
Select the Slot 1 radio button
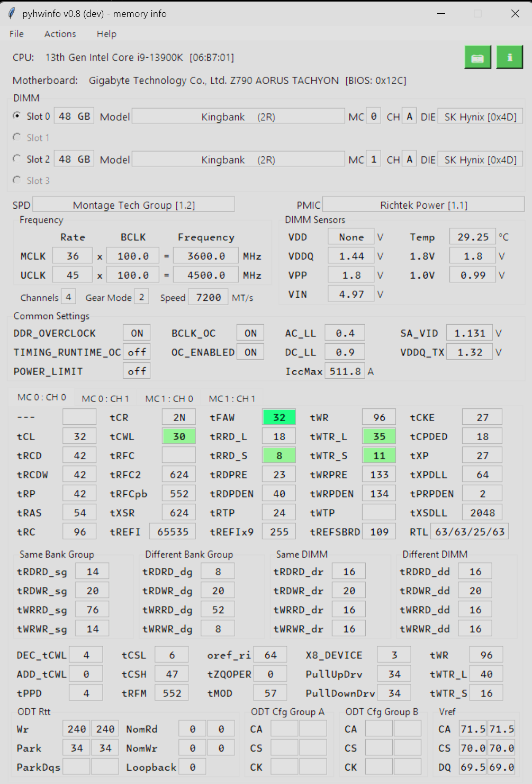click(x=17, y=137)
